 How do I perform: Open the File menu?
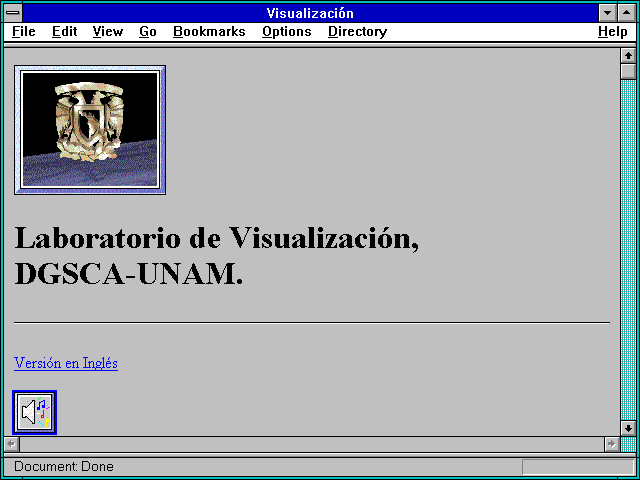pos(24,32)
